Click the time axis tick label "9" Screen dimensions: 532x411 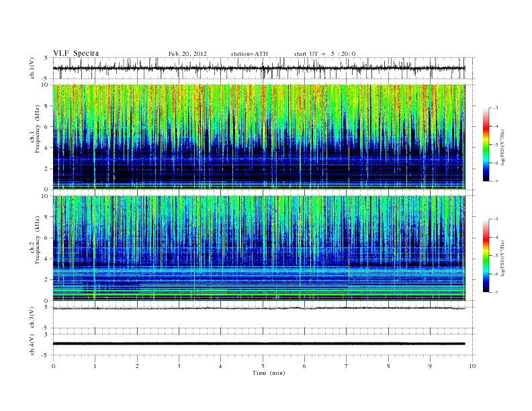[x=430, y=366]
